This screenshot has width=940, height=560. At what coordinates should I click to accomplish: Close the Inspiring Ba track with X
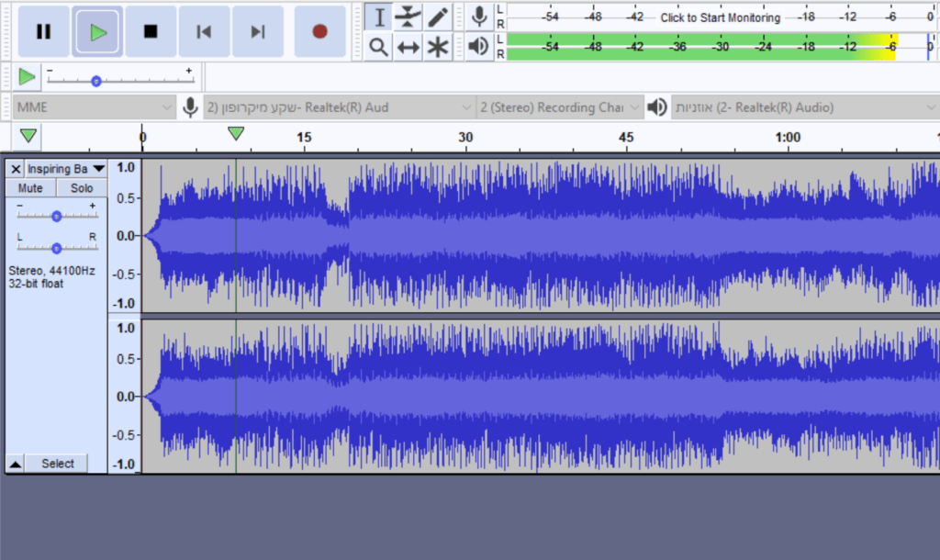click(17, 169)
